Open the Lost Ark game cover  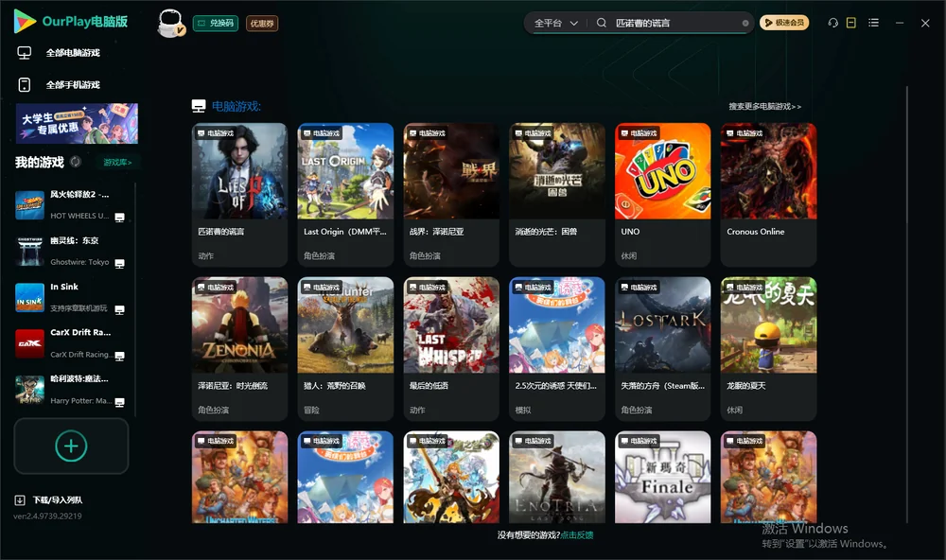point(662,324)
